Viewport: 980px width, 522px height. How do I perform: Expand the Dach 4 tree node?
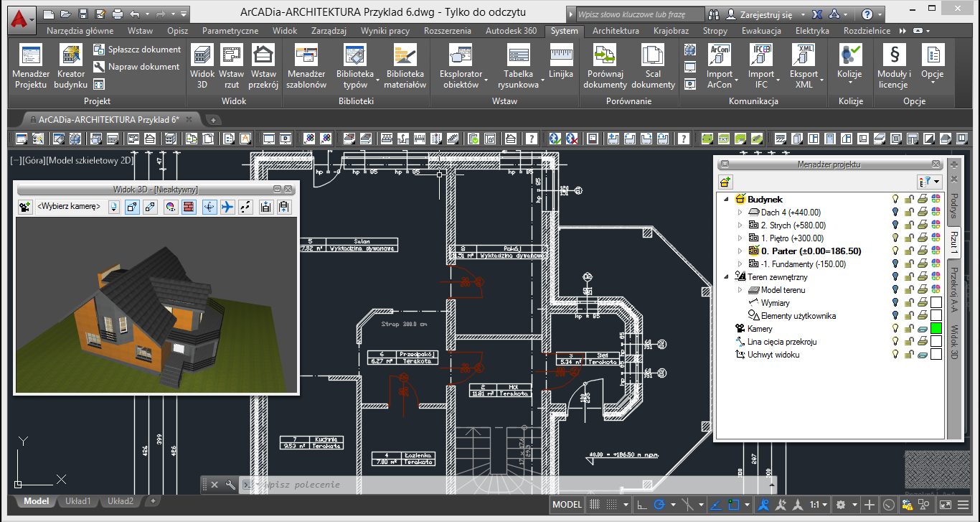click(741, 213)
